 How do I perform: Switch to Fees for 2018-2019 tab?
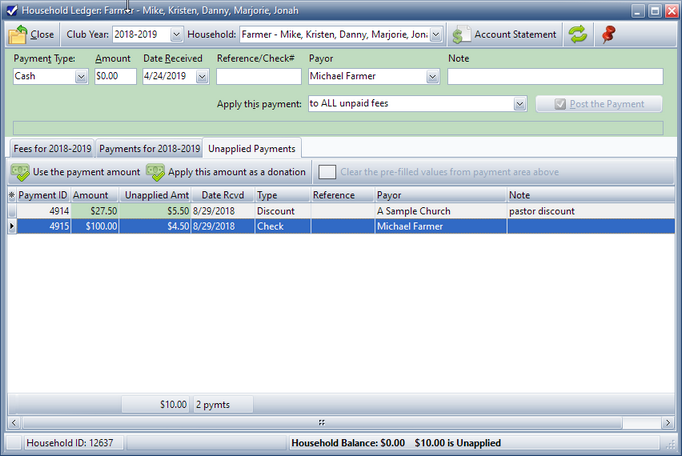pyautogui.click(x=52, y=148)
